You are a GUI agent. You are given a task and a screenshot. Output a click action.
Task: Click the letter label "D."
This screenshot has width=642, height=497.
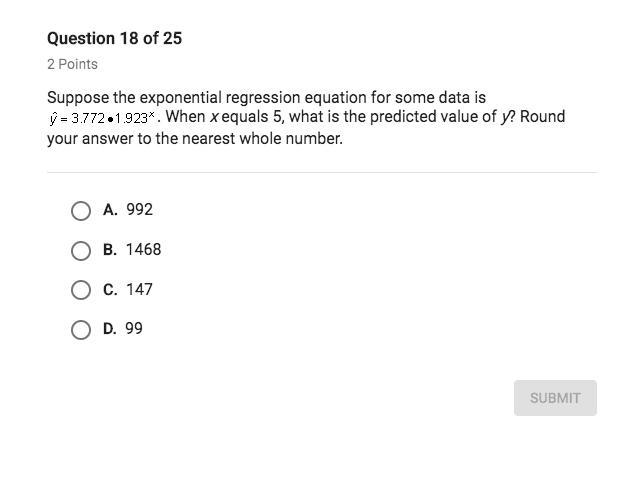[110, 328]
